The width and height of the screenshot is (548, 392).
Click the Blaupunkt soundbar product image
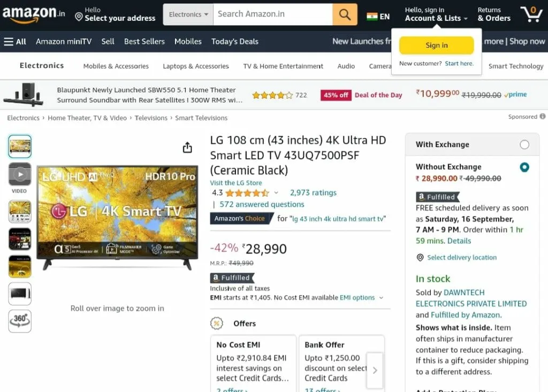coord(24,94)
